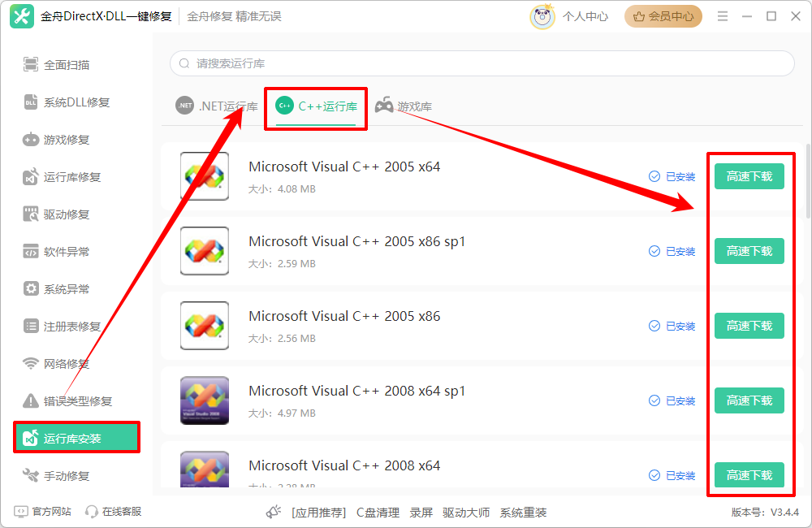Screen dimensions: 812x528
Task: Download Visual C++ 2008 x64 sp1
Action: [x=749, y=400]
